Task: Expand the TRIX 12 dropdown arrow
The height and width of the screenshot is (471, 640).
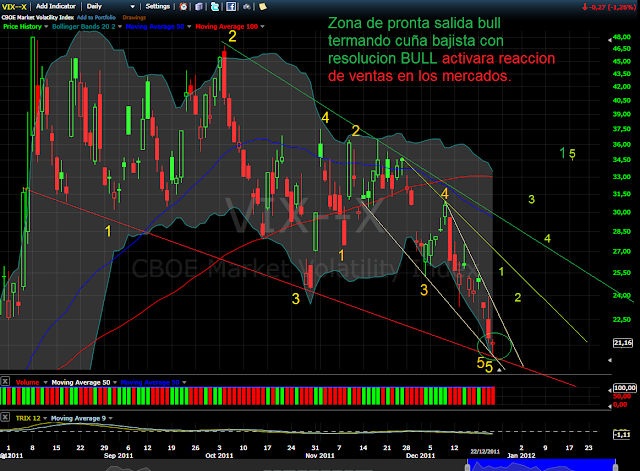Action: (45, 419)
